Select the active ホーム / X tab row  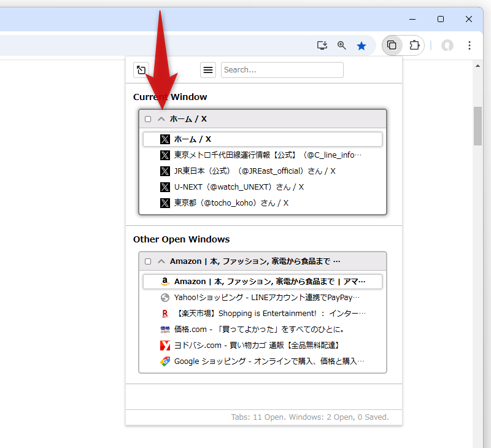coord(263,139)
